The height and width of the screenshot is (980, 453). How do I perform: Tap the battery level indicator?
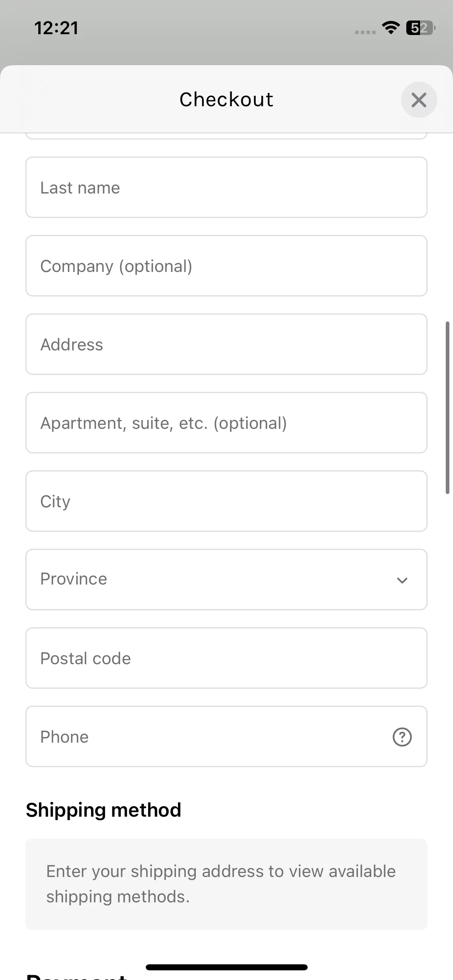click(x=420, y=28)
